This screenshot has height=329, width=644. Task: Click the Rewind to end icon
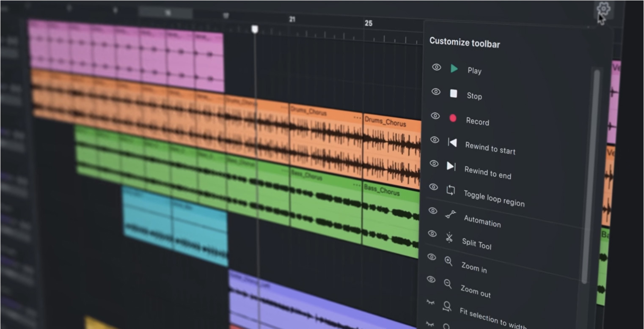pyautogui.click(x=451, y=166)
